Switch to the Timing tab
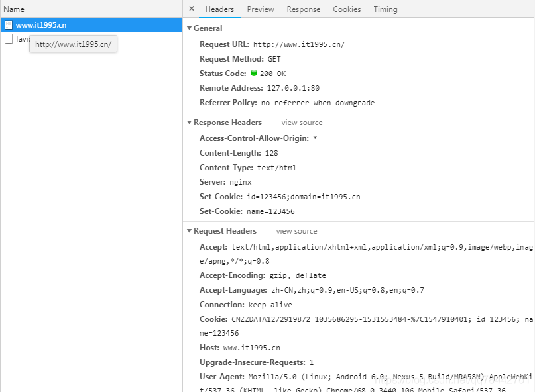Image resolution: width=535 pixels, height=392 pixels. point(385,9)
